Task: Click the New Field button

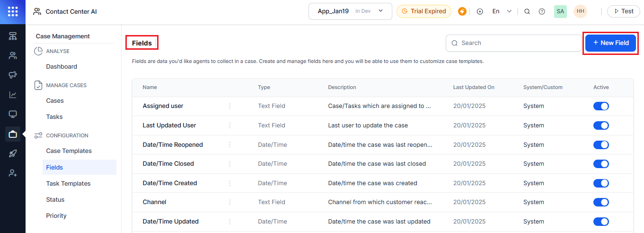Action: [611, 43]
